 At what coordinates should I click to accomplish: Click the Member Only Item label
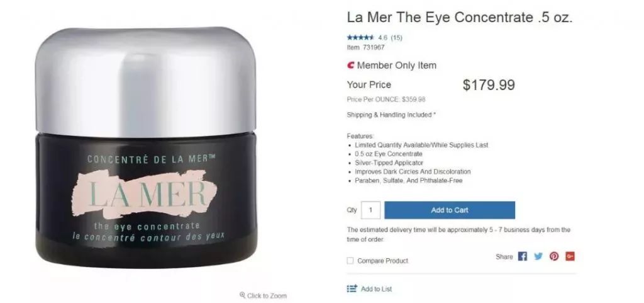click(396, 66)
